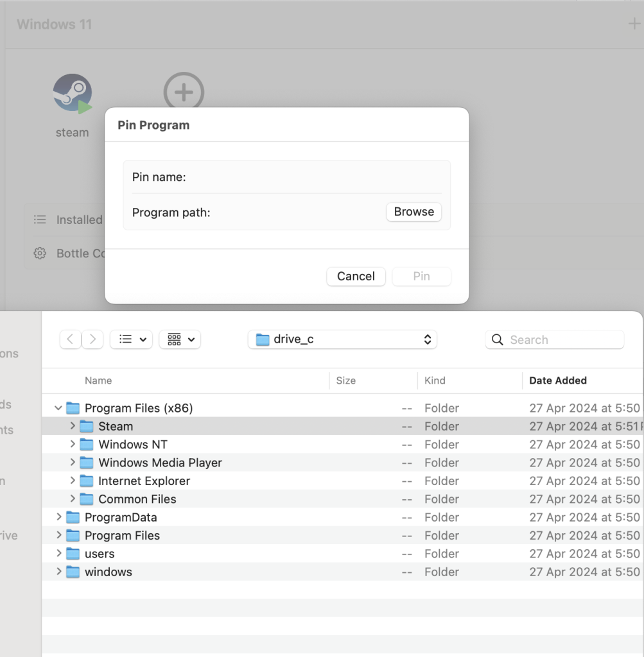Click the add program plus icon
Viewport: 644px width, 657px height.
tap(184, 92)
